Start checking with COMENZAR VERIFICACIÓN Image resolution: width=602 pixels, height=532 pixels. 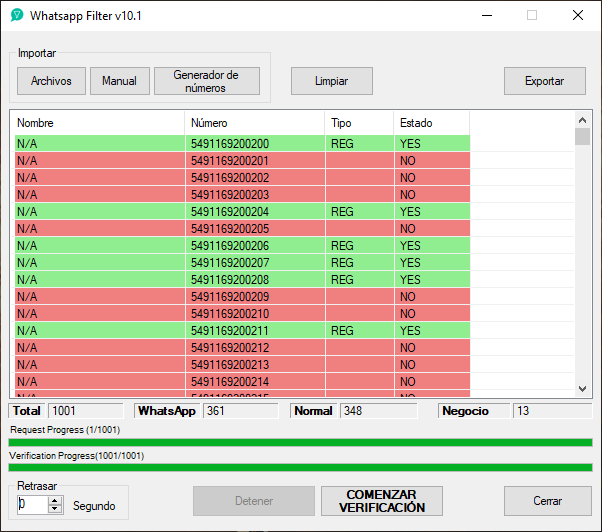pos(382,501)
